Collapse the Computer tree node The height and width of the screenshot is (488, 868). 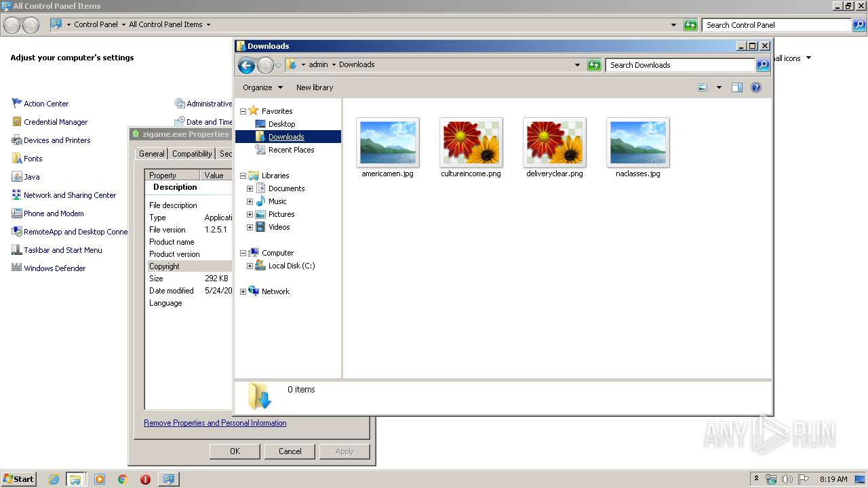pos(243,253)
